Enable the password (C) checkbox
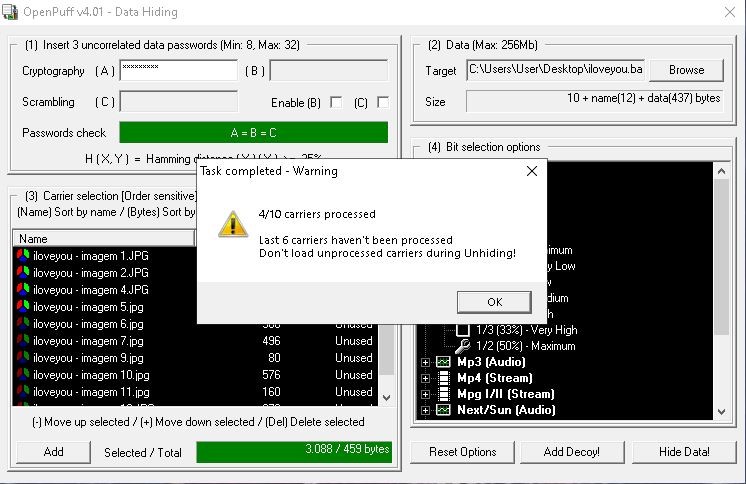Viewport: 746px width, 484px height. pos(382,102)
